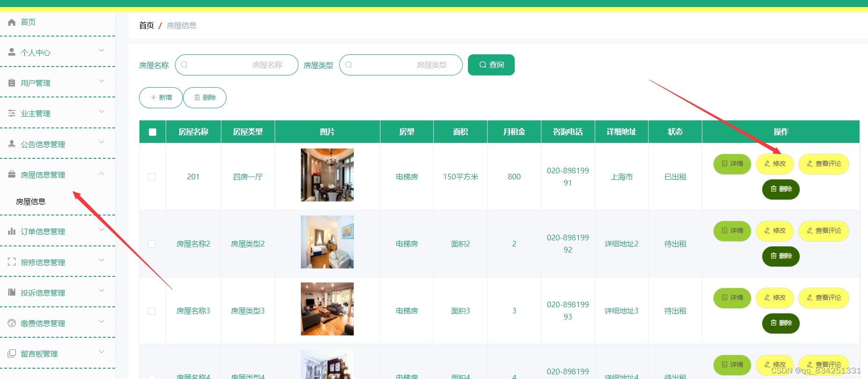Collapse the 房屋信息管理 menu chevron
868x379 pixels.
[102, 173]
